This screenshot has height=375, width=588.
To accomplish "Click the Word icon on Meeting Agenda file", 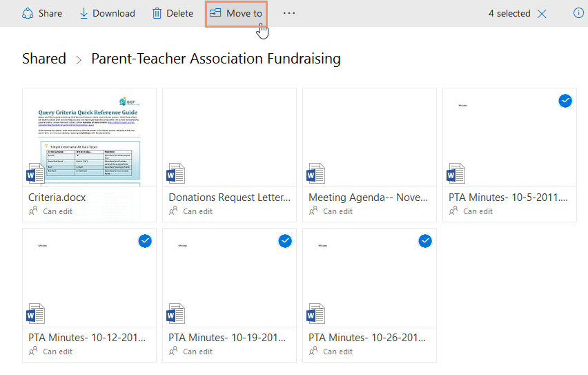I will click(x=315, y=173).
